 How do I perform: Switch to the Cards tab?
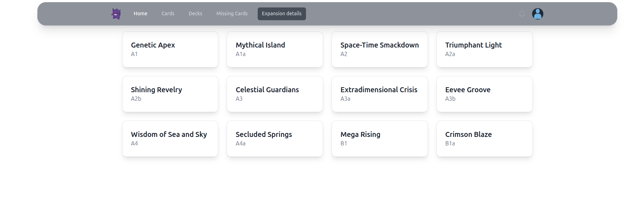168,14
